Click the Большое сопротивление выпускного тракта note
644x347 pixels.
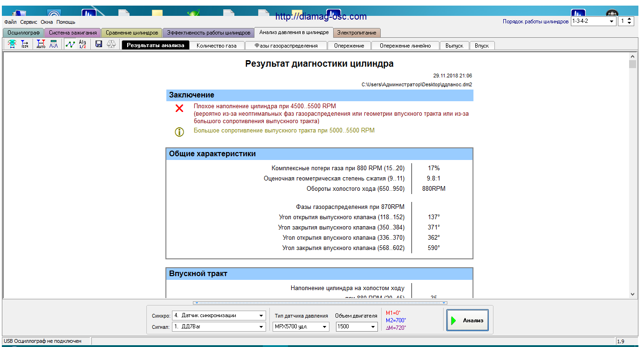pos(284,131)
